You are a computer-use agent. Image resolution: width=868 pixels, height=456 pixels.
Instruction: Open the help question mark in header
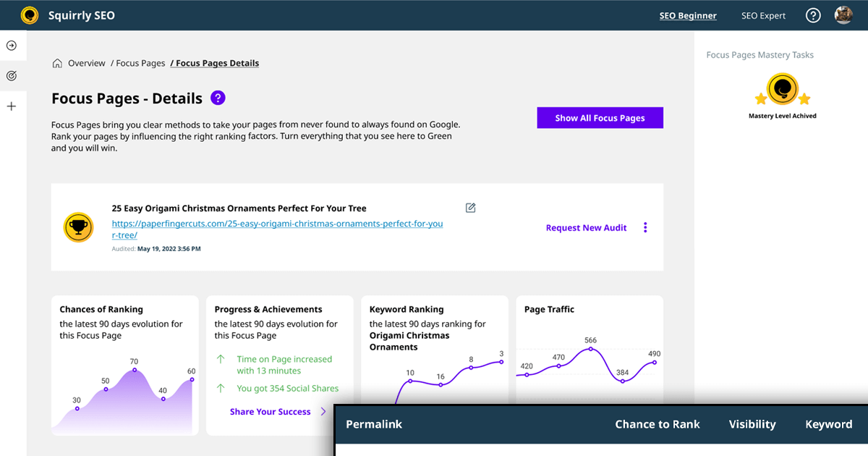[x=814, y=15]
